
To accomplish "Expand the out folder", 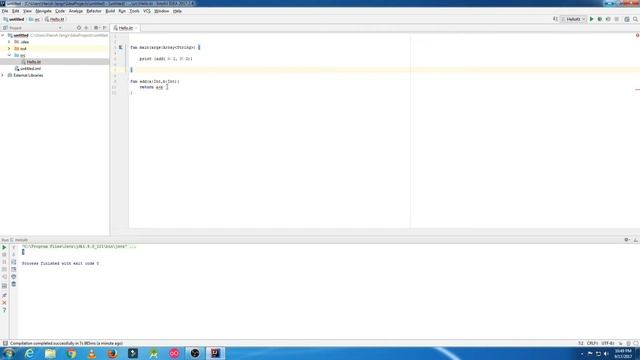I will [x=9, y=49].
